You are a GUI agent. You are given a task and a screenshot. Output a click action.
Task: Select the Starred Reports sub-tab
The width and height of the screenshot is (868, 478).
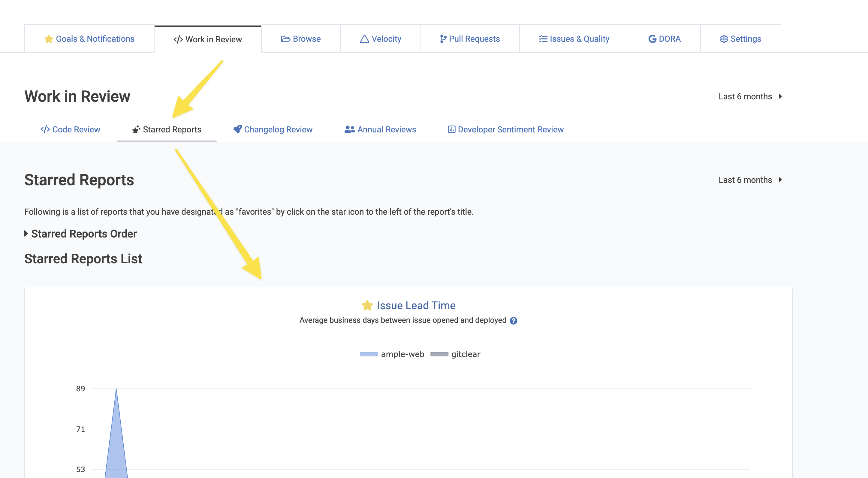click(x=167, y=129)
